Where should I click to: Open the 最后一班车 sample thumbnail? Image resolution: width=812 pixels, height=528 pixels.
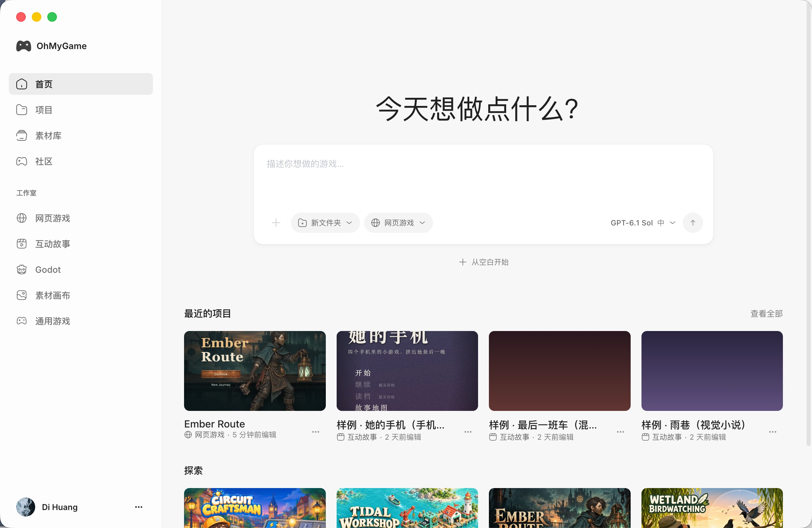click(x=560, y=371)
